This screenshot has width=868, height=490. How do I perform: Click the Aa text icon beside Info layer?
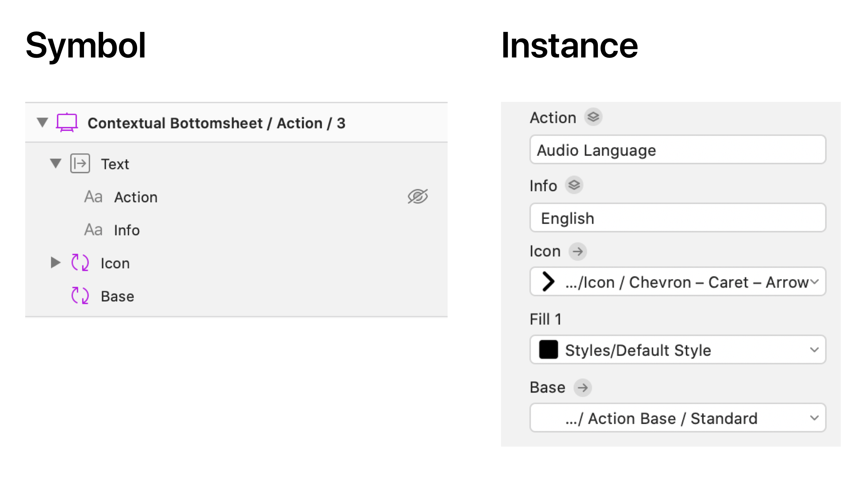(x=93, y=230)
